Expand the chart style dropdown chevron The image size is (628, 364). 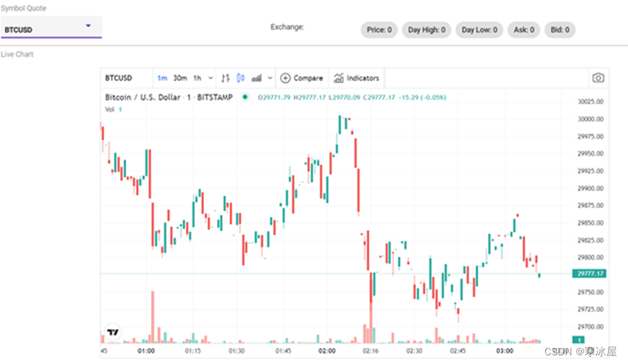pyautogui.click(x=270, y=78)
